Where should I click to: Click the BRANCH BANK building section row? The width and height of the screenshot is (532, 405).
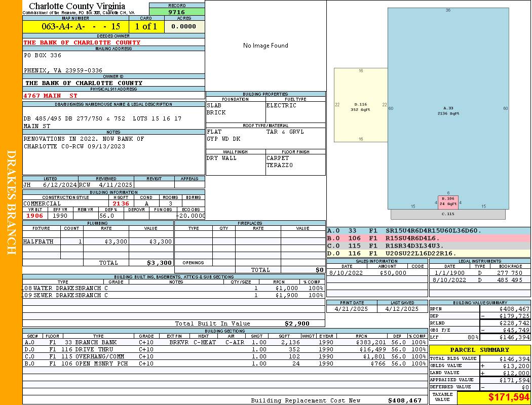[x=225, y=342]
